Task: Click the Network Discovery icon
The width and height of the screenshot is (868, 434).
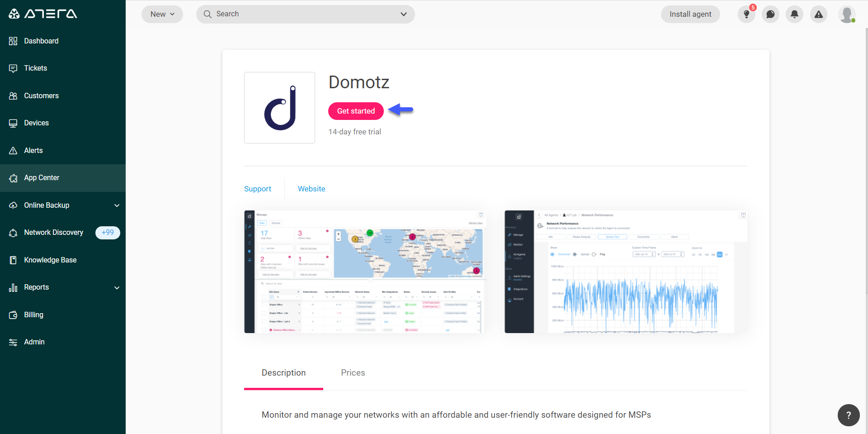Action: [13, 233]
